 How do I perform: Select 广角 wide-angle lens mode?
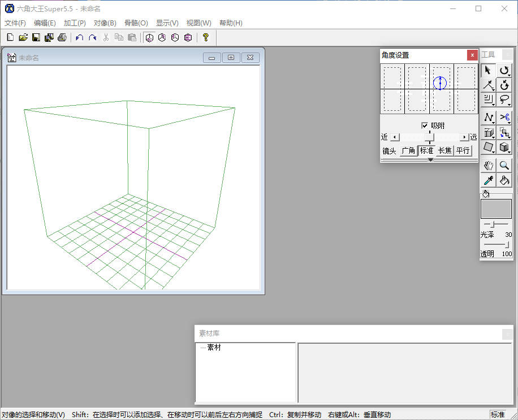[x=408, y=151]
